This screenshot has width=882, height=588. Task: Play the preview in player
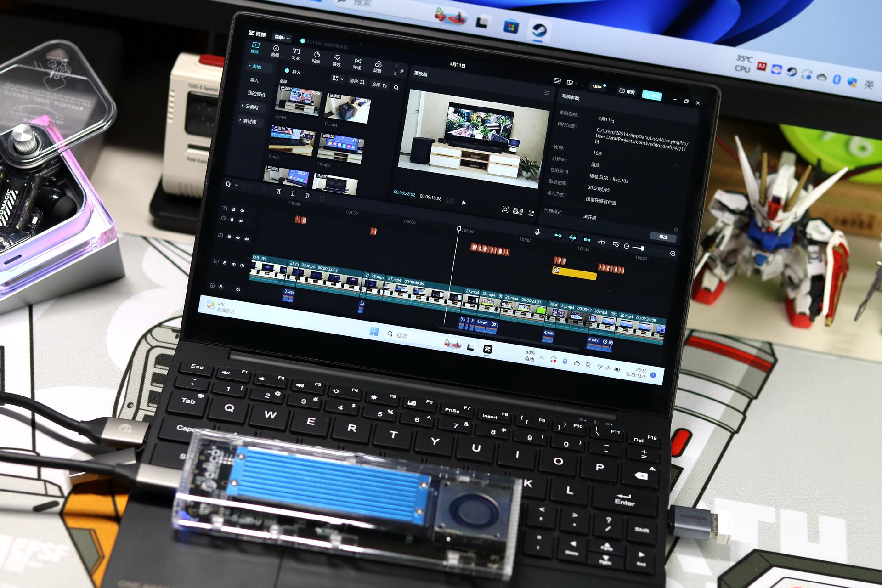[x=464, y=203]
